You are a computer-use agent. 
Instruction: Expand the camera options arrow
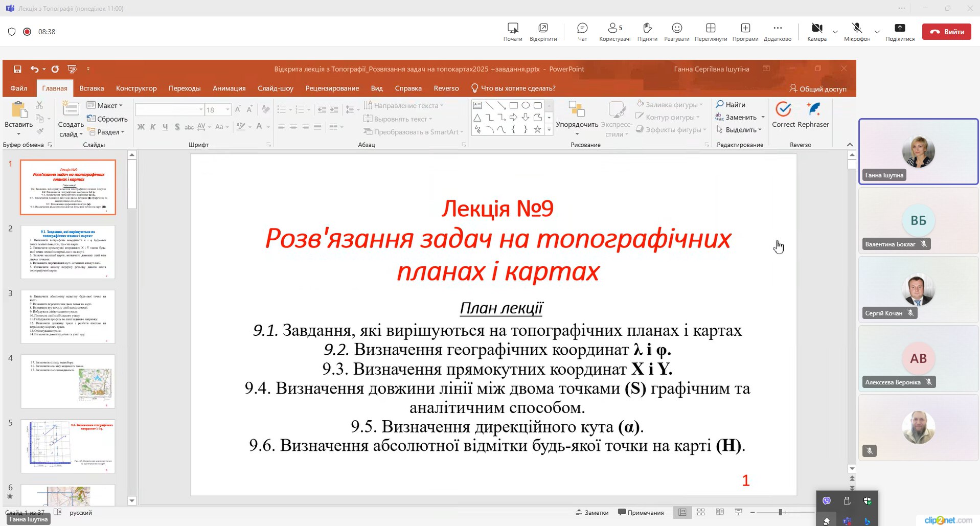point(835,32)
